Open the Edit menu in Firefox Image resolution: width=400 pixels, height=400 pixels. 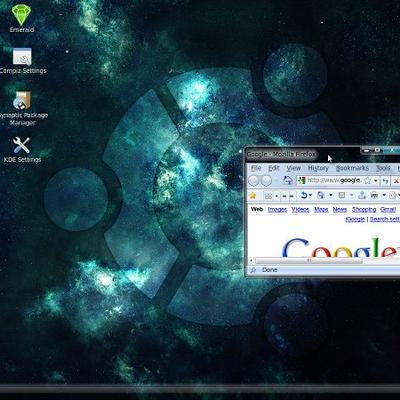tap(274, 168)
